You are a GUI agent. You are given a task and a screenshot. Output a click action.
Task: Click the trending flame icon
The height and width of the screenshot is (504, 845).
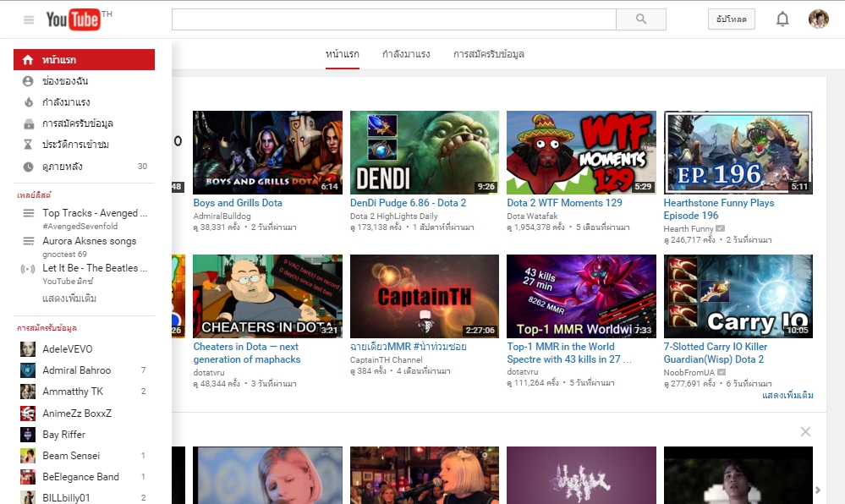click(x=28, y=101)
